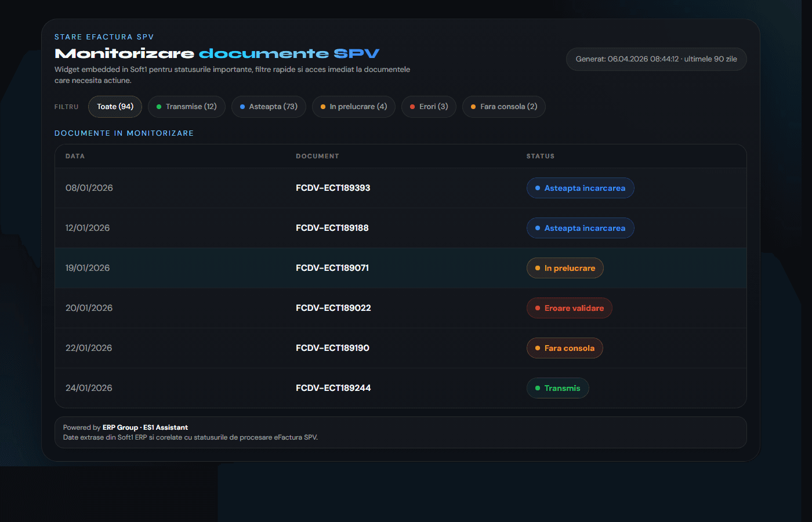
Task: Click the Transmis status badge
Action: [557, 388]
